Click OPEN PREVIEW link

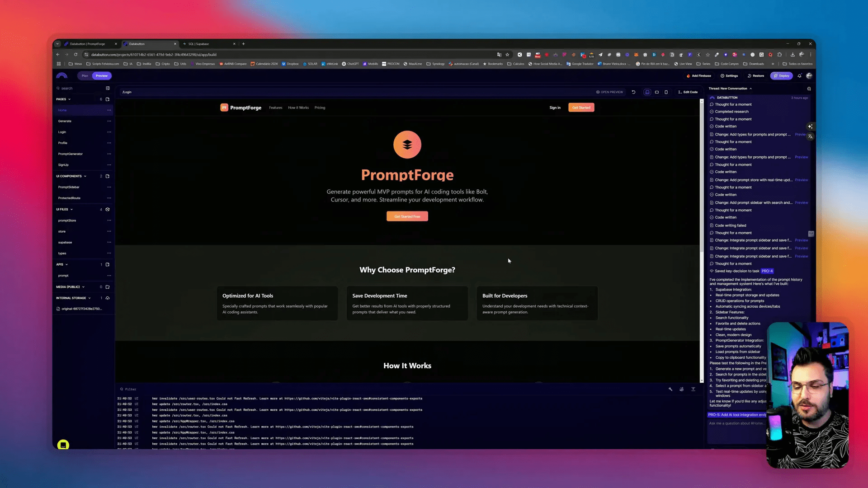(x=609, y=92)
